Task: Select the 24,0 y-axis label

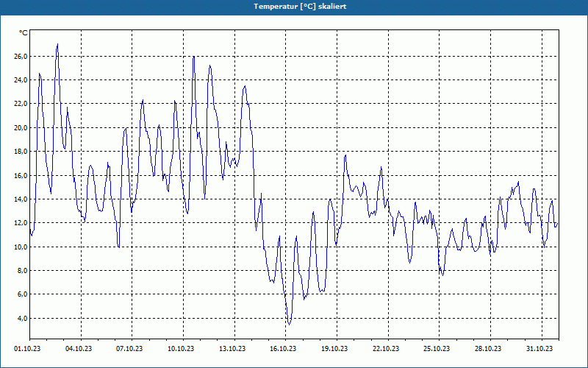Action: 21,80
